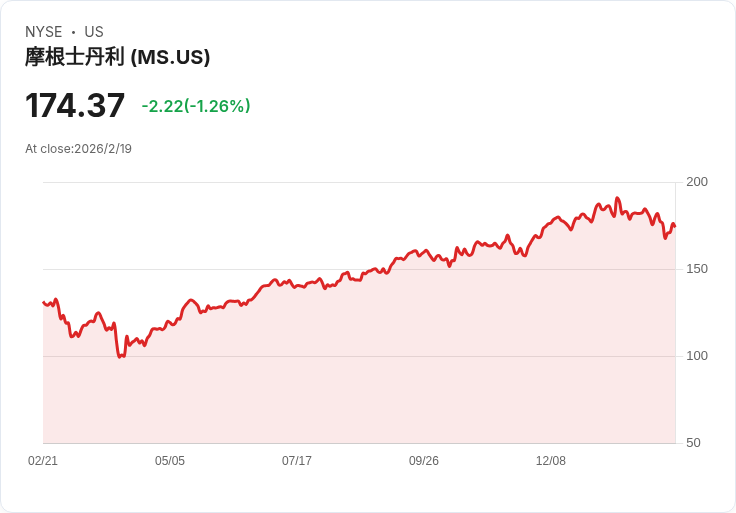
Task: Open the 摩根士丹利 (MS.US) stock title
Action: point(117,57)
